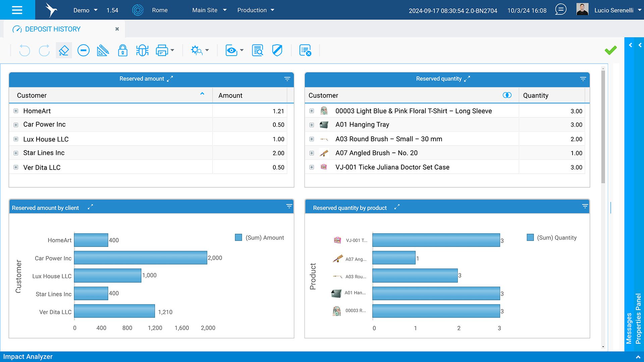Screen dimensions: 644x362
Task: Expand the A01 Hanging Tray row
Action: [312, 125]
